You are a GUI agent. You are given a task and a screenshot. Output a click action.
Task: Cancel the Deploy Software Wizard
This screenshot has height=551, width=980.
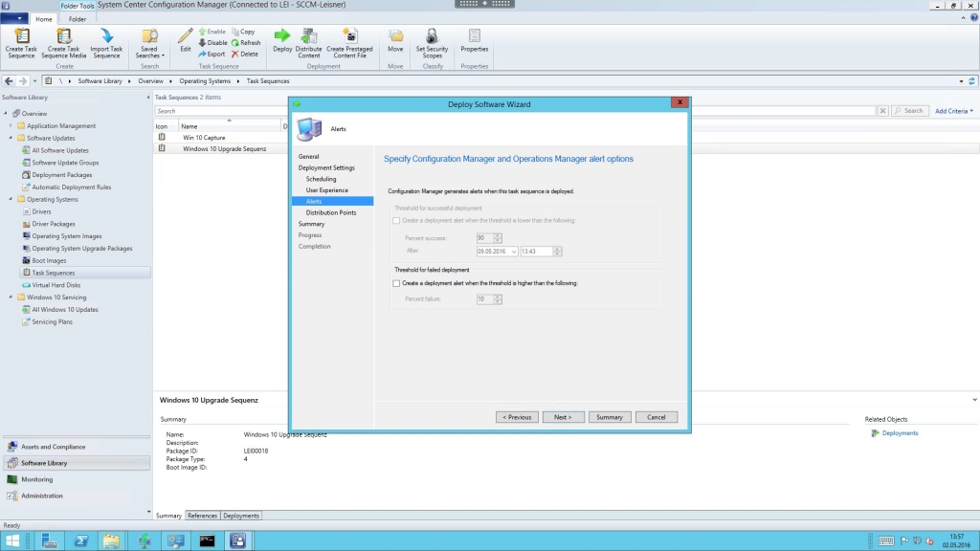click(x=657, y=417)
